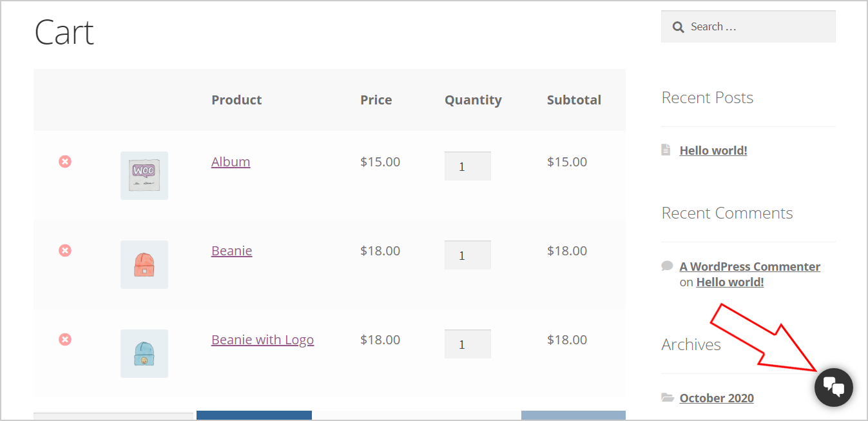Click the comment bubble icon

coord(667,266)
